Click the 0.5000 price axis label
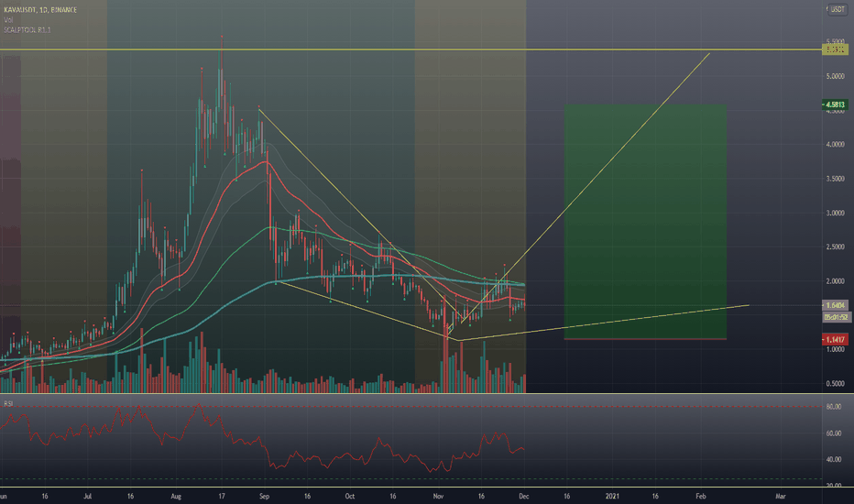 click(x=835, y=384)
